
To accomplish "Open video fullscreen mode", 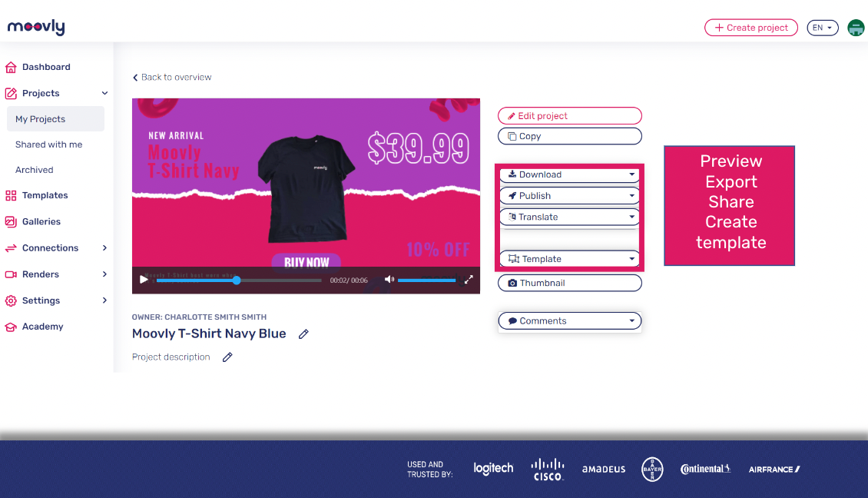I will 469,280.
